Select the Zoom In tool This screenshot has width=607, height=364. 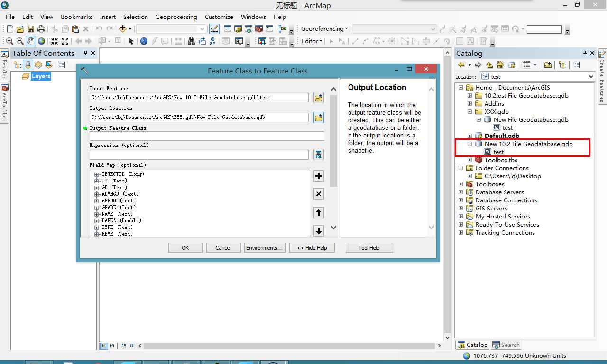point(9,41)
